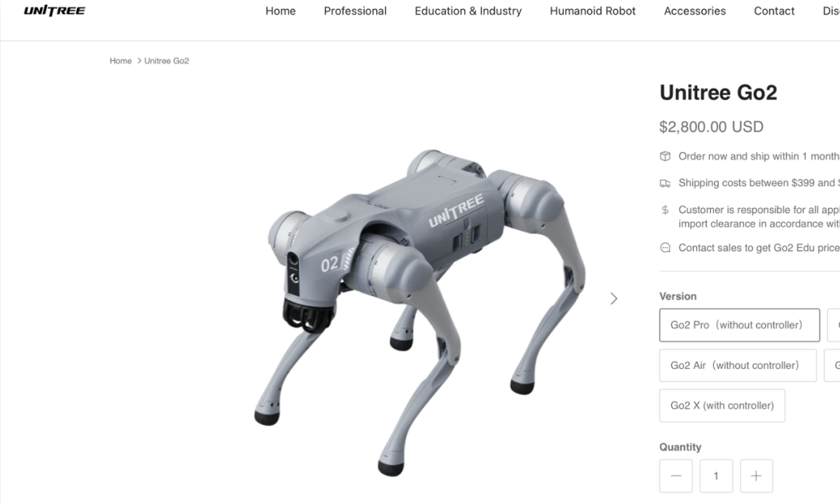This screenshot has height=504, width=840.
Task: Click the dollar sign icon beside customer responsibility
Action: 665,210
